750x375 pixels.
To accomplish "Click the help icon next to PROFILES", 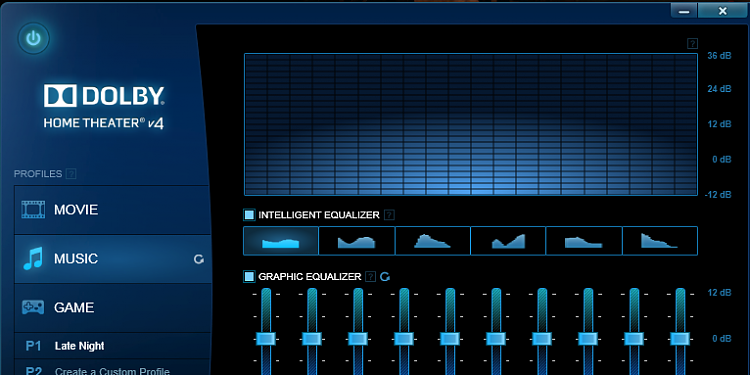I will [x=71, y=174].
